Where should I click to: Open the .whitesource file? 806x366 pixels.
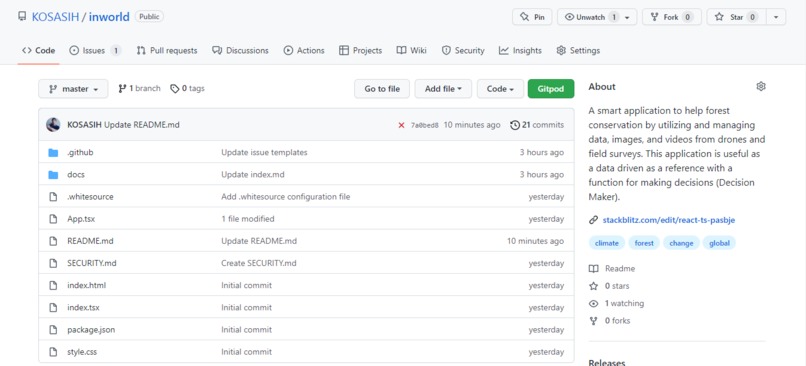[90, 197]
